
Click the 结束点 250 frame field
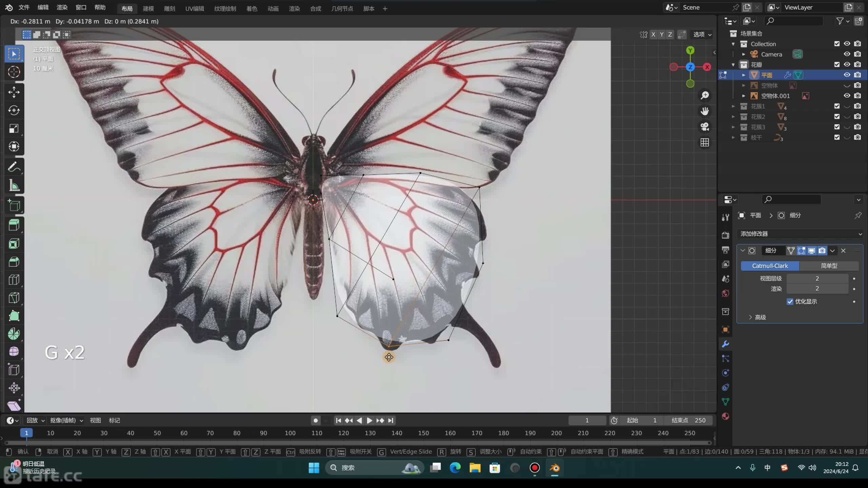click(688, 420)
